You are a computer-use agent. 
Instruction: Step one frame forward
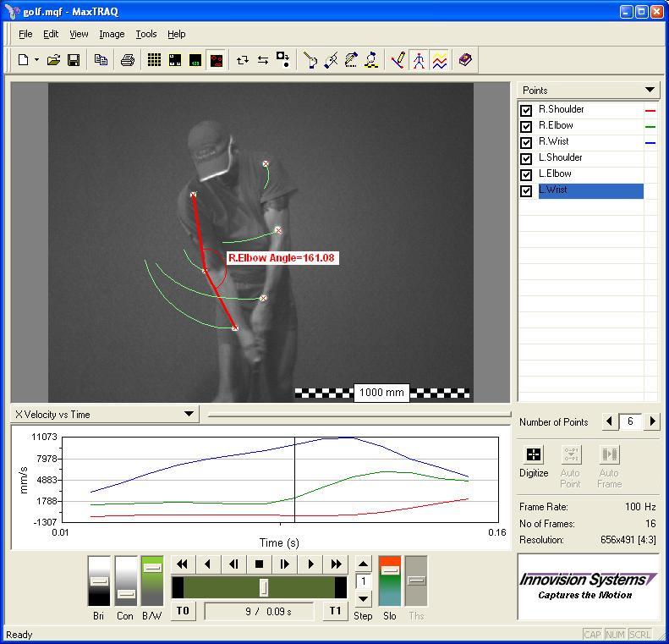pos(284,564)
